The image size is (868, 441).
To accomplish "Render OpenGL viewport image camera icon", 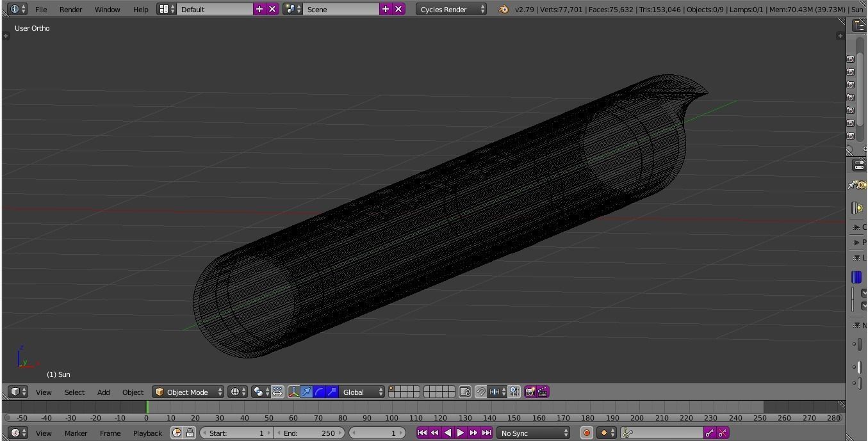I will (x=530, y=392).
